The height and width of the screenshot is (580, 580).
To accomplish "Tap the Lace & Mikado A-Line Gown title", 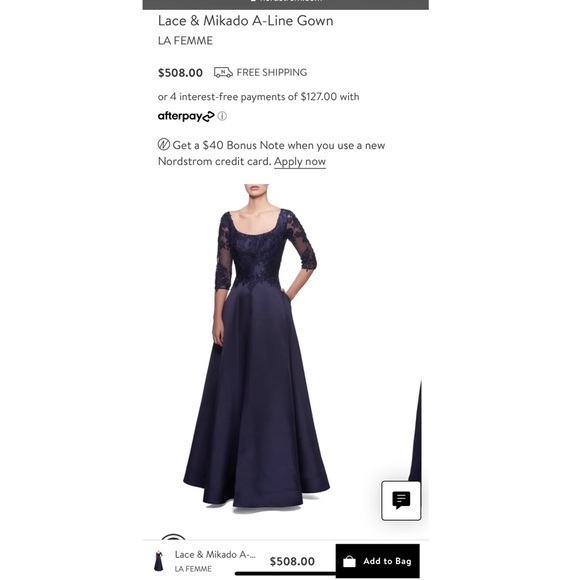I will click(246, 21).
